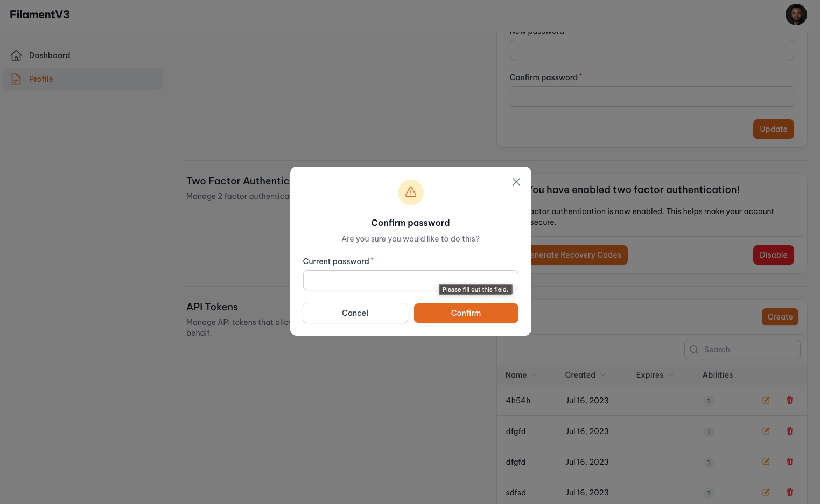
Task: Sort the table by Created date
Action: [x=585, y=375]
